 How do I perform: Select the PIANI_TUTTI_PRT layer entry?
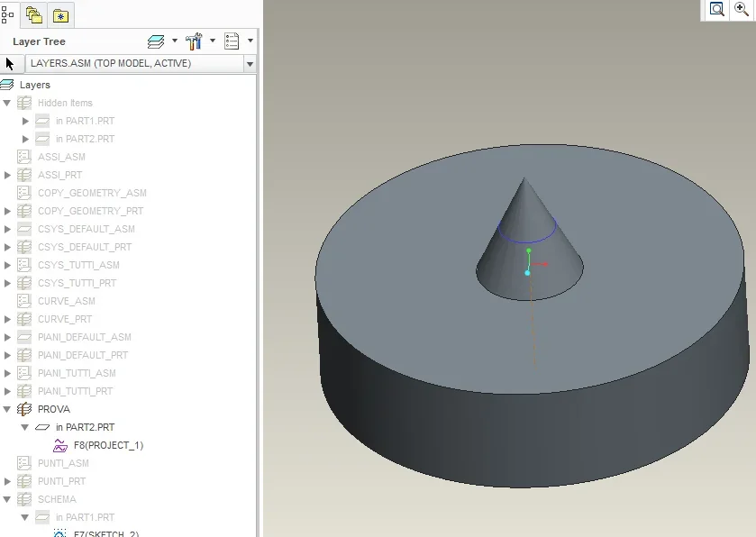tap(75, 391)
